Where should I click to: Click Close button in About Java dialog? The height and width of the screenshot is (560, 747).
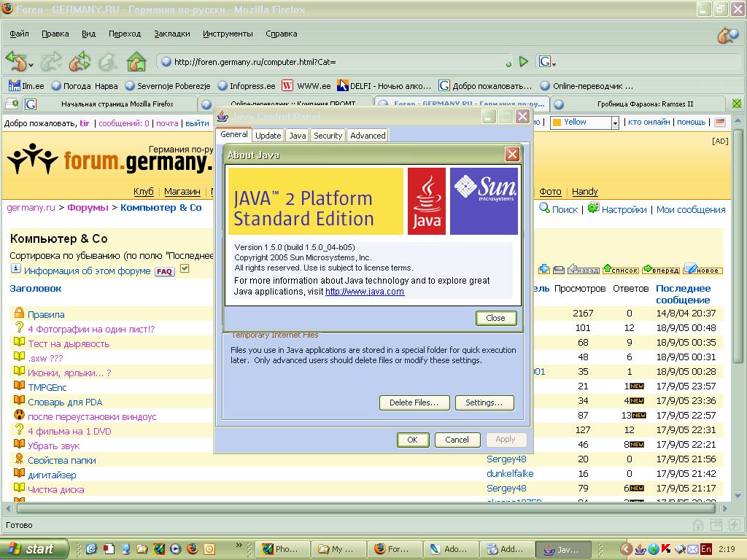tap(495, 318)
